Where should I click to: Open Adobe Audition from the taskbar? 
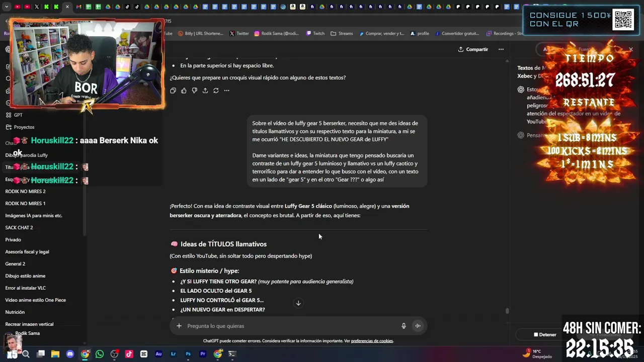coord(158,354)
